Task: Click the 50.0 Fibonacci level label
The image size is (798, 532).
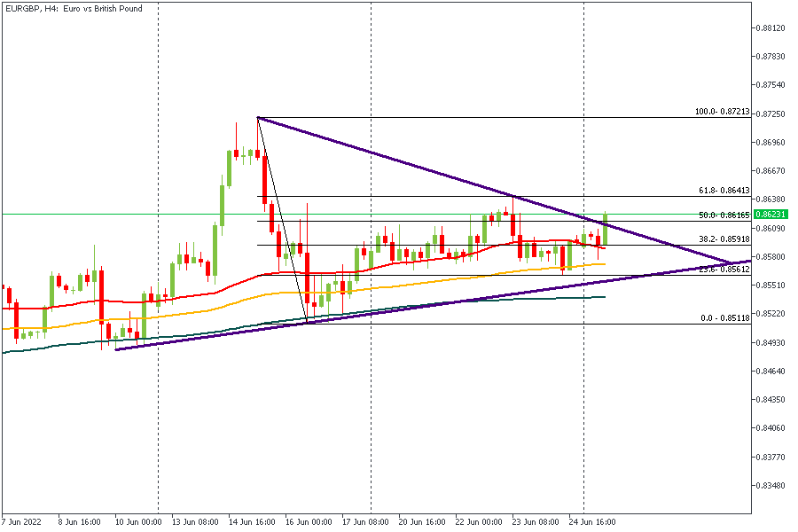Action: (x=724, y=215)
